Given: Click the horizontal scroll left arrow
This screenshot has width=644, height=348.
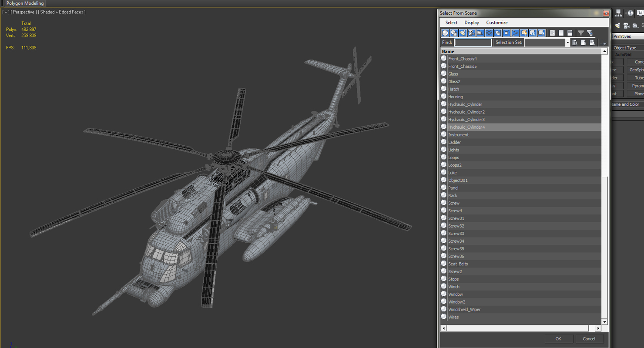Looking at the screenshot, I should (443, 328).
